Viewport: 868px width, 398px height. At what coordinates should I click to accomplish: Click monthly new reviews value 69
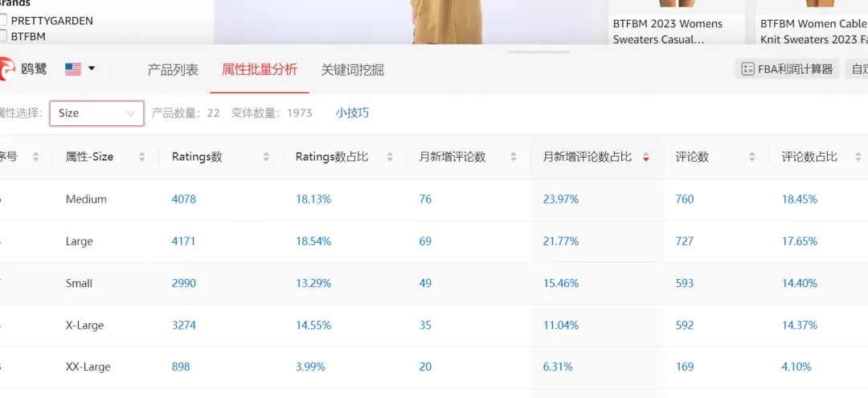(x=425, y=241)
